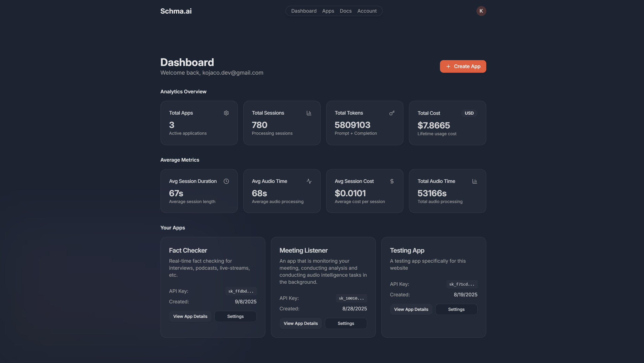The width and height of the screenshot is (644, 363).
Task: View App Details for Fact Checker
Action: point(190,316)
